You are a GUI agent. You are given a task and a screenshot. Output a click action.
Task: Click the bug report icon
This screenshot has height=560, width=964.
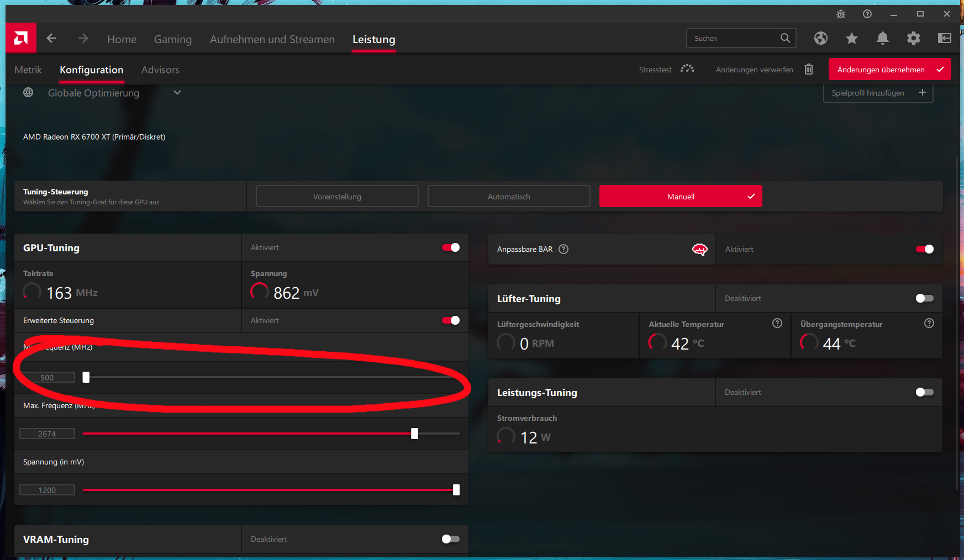[841, 14]
